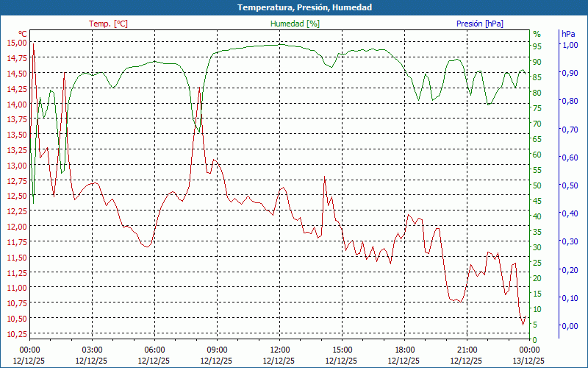Click the 03:00 time axis label

pos(92,350)
